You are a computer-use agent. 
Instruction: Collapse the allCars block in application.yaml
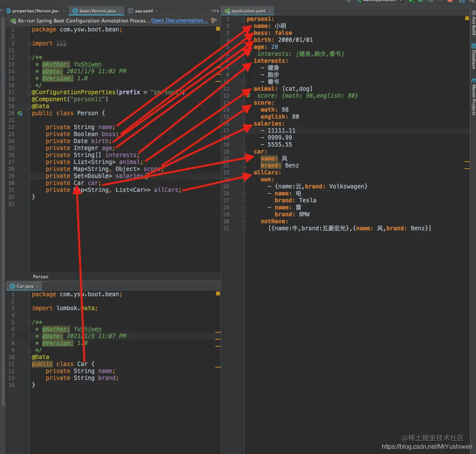244,173
